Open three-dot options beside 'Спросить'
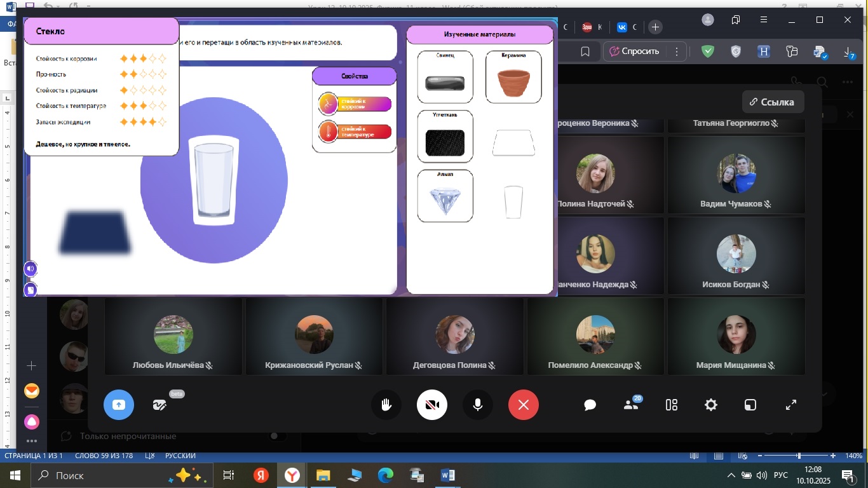This screenshot has width=868, height=488. click(677, 51)
